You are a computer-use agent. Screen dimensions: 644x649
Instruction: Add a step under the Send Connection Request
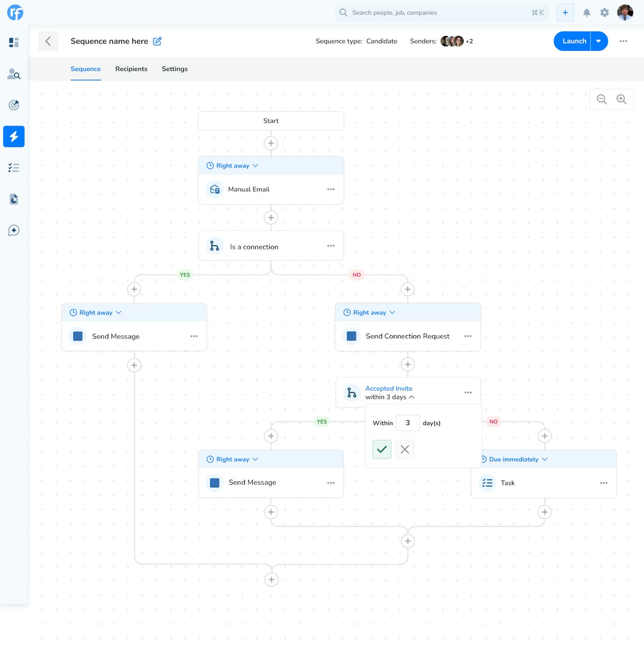(408, 365)
